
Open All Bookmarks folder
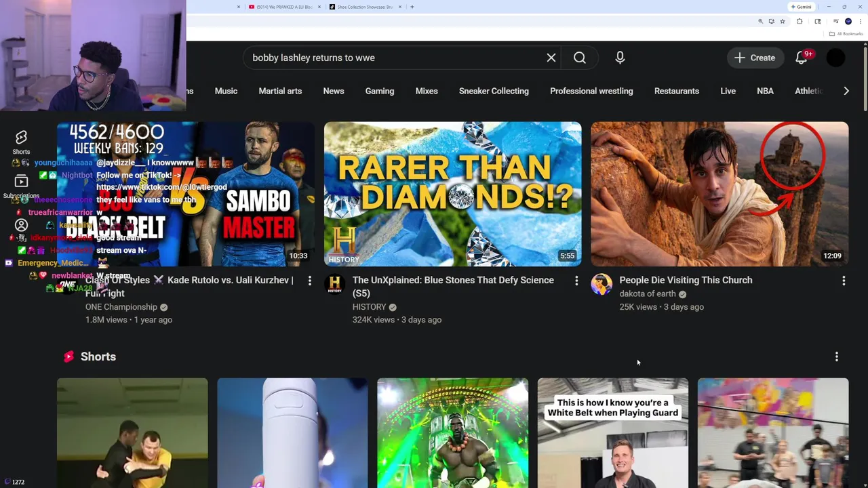tap(846, 34)
